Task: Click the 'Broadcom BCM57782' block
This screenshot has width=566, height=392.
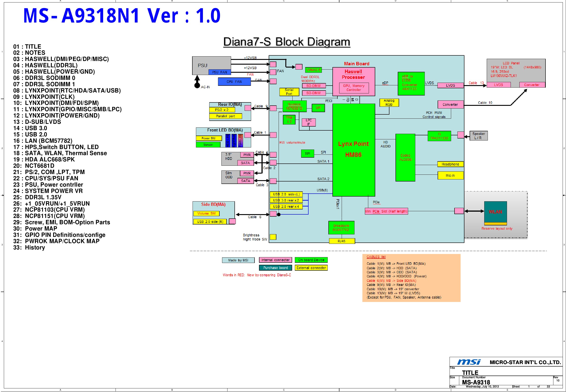Action: point(341,228)
